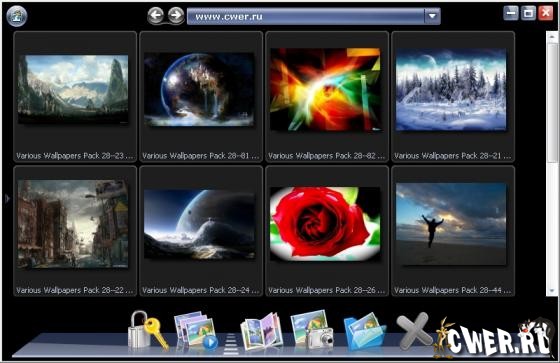560x363 pixels.
Task: Select colorful abstract wallpaper thumbnail 28-82
Action: pos(325,89)
